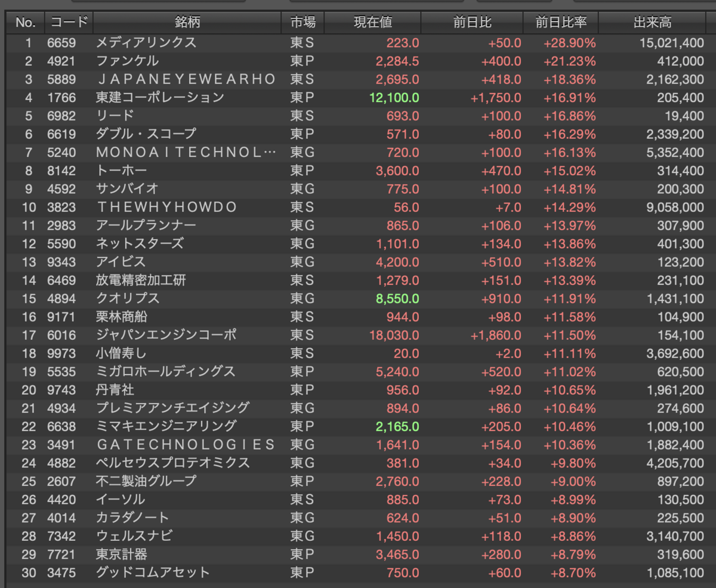Click stock code 6982
The height and width of the screenshot is (588, 716).
coord(61,116)
